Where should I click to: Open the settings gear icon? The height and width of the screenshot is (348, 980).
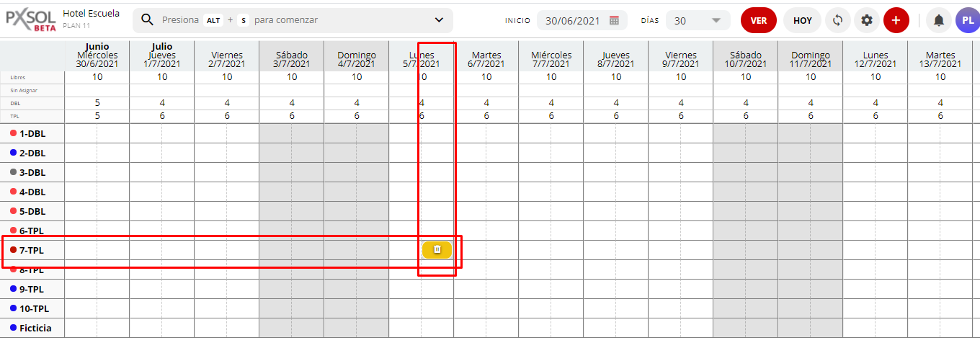point(867,20)
